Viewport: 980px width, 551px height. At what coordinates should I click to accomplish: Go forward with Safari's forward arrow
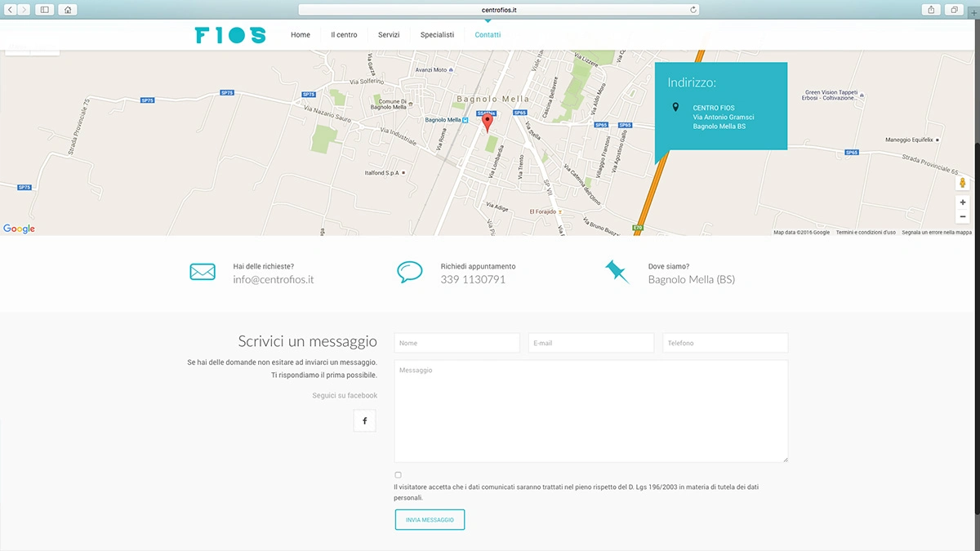coord(24,10)
